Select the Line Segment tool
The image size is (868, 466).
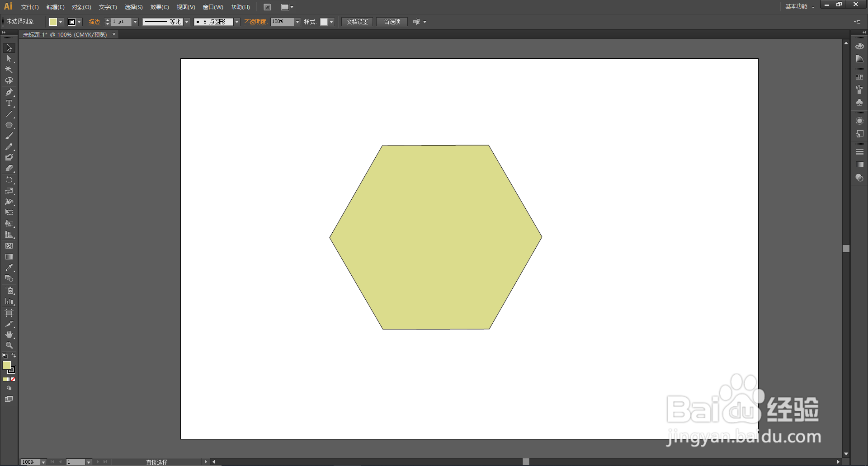9,114
